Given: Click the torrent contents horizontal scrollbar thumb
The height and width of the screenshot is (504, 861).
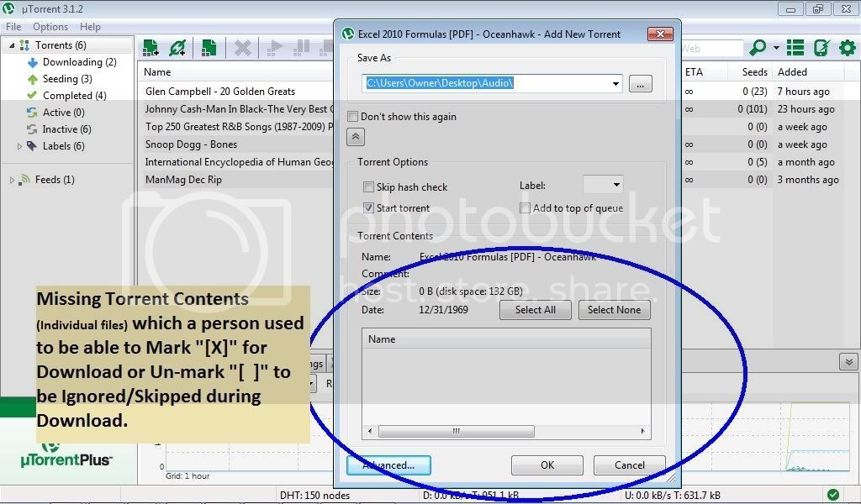Looking at the screenshot, I should click(457, 431).
